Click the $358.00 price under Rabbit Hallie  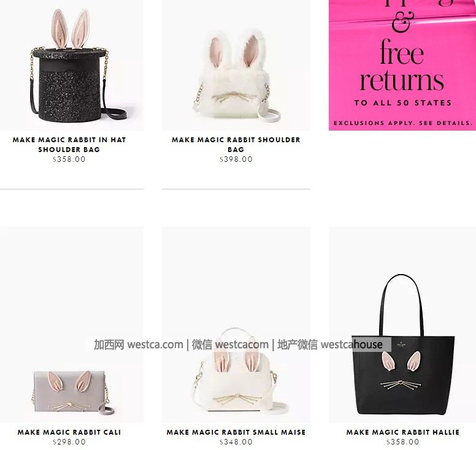403,442
